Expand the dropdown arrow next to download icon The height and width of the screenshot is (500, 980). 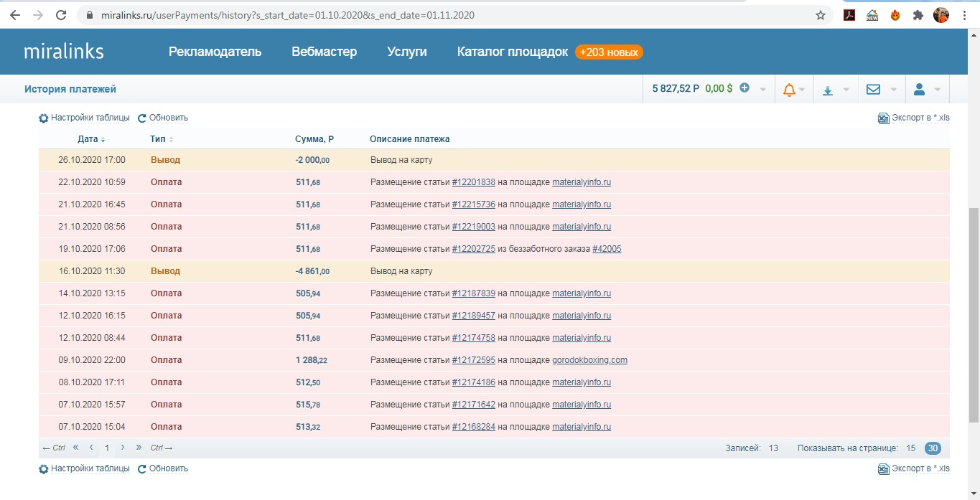846,90
